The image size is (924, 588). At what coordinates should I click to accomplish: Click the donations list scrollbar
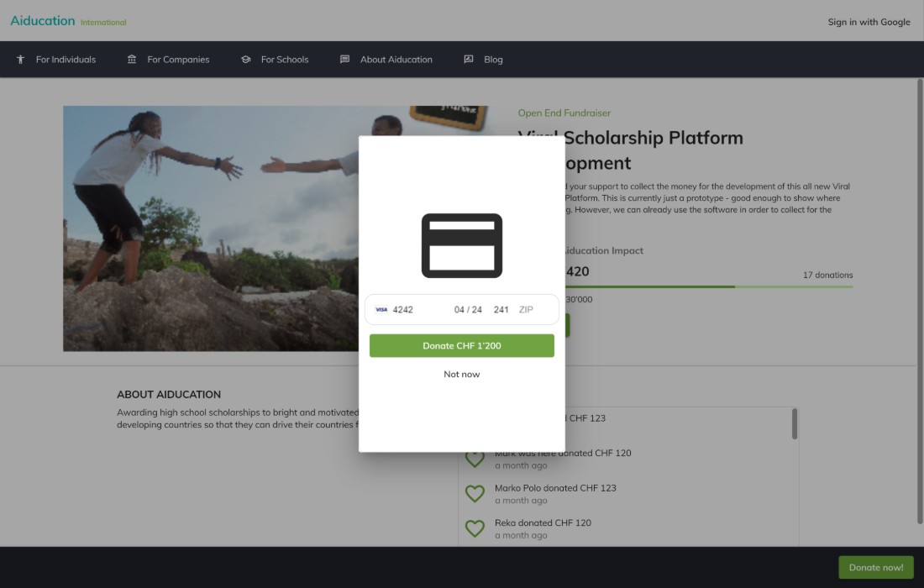795,424
